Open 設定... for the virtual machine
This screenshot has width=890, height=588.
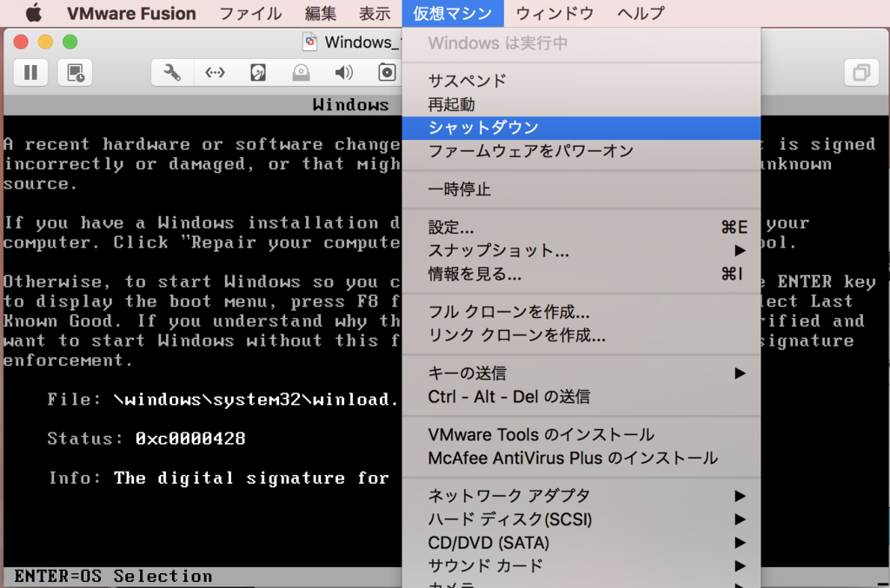click(581, 228)
